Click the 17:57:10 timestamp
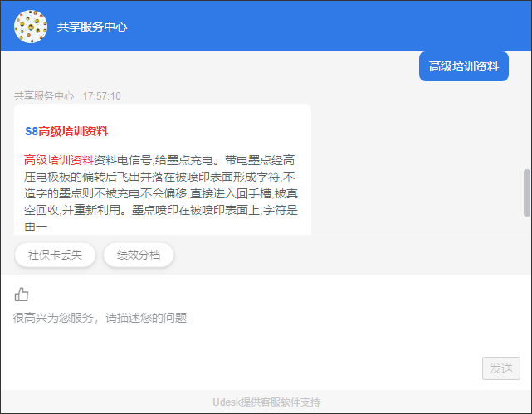The height and width of the screenshot is (414, 532). [102, 96]
